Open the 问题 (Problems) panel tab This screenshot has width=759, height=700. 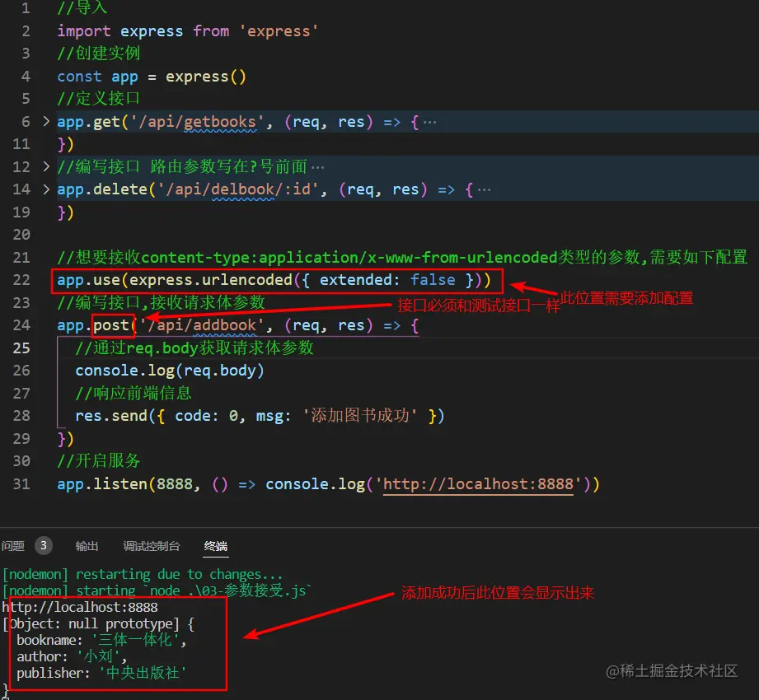(x=13, y=546)
